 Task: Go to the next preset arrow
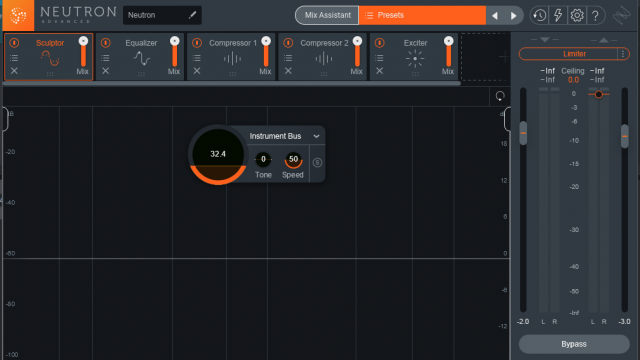click(x=513, y=16)
